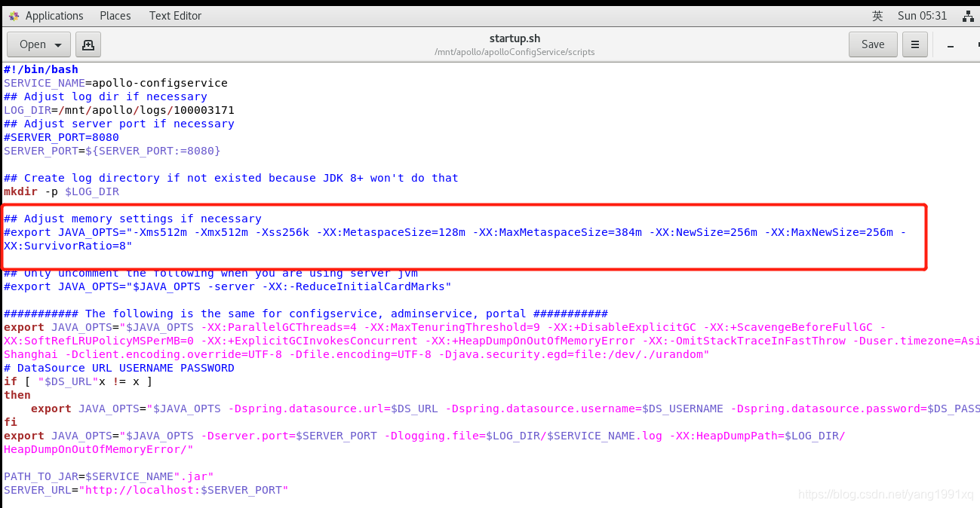The image size is (980, 508).
Task: Minimize the startup.sh editor window
Action: click(x=951, y=45)
